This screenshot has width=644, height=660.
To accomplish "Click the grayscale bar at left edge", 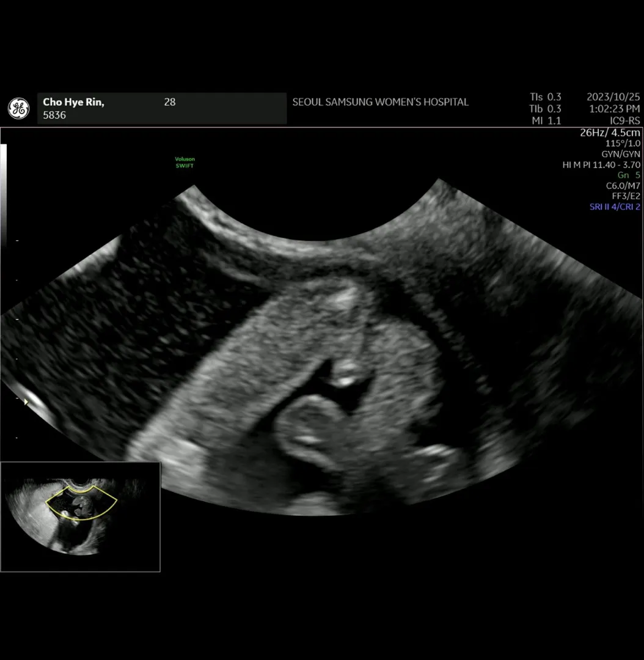I will [x=4, y=194].
